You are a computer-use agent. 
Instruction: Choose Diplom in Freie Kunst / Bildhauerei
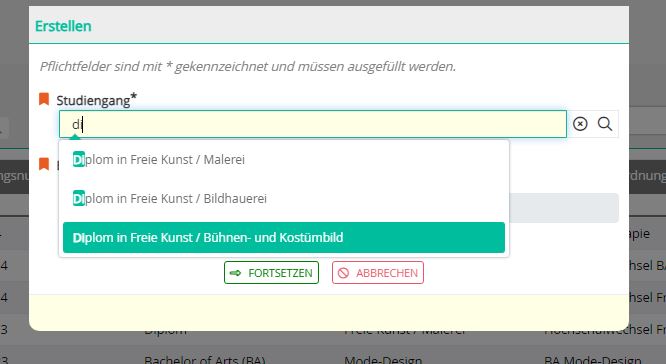pyautogui.click(x=284, y=198)
